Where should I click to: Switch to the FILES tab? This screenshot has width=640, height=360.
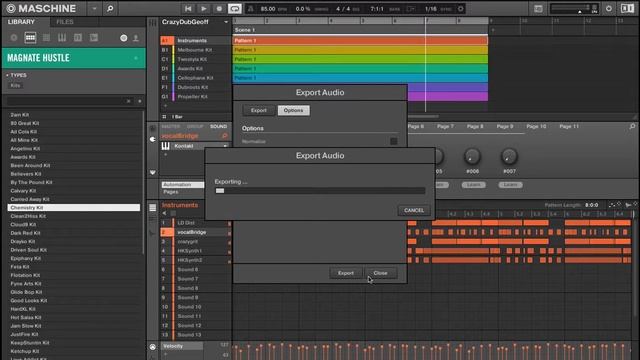(65, 22)
